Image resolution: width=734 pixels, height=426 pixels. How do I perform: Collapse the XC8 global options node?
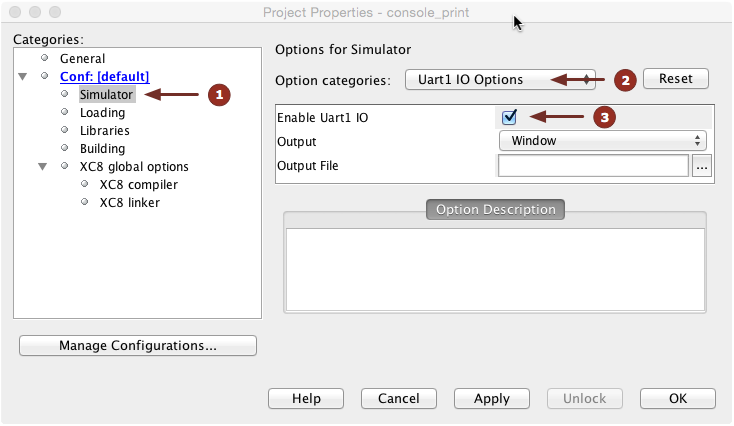43,167
